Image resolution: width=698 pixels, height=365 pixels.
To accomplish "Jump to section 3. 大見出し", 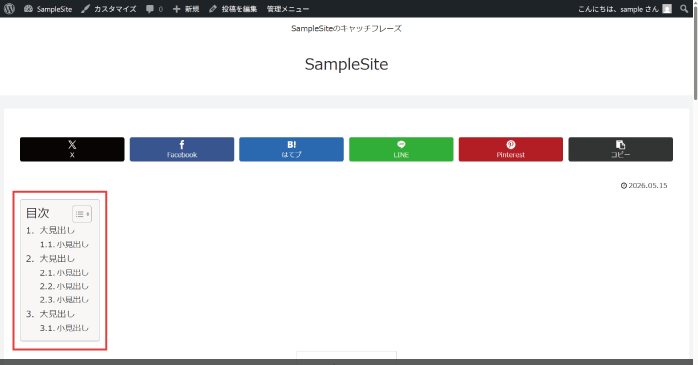I will point(50,314).
